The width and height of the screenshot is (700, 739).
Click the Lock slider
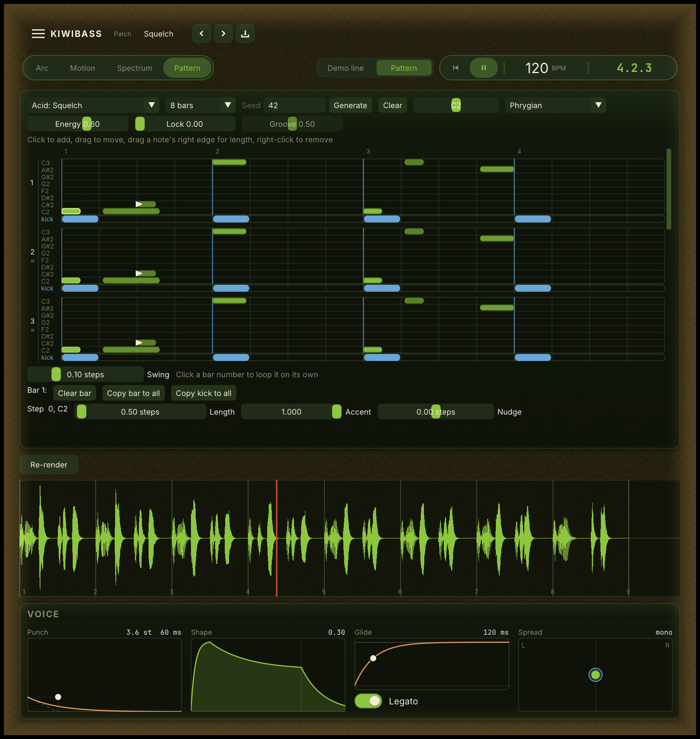[185, 124]
